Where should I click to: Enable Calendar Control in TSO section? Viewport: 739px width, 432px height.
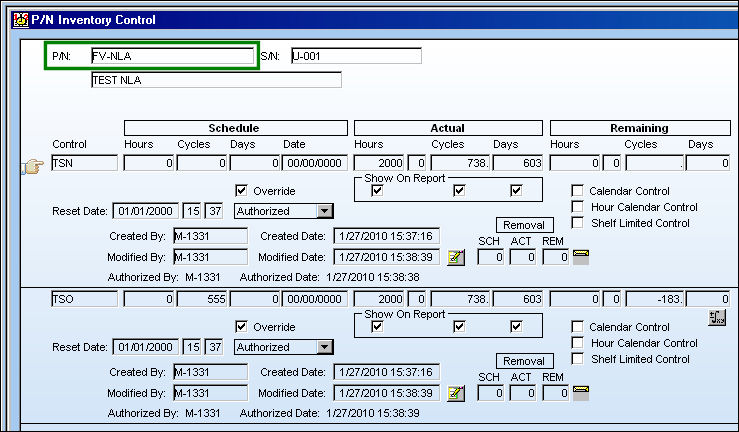pos(577,326)
